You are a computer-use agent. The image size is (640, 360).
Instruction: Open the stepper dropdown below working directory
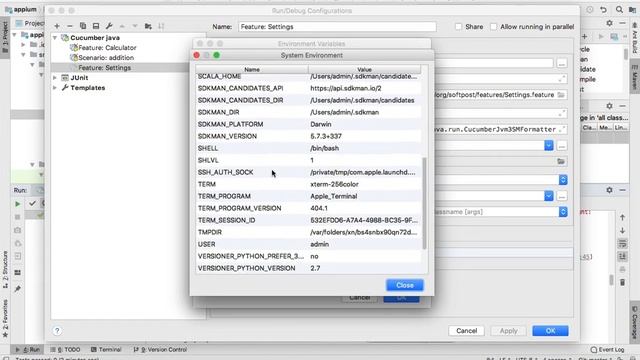(x=563, y=180)
